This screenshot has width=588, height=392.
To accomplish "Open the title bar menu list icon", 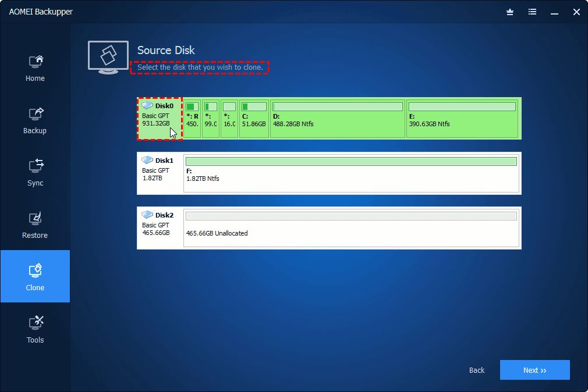I will click(532, 12).
